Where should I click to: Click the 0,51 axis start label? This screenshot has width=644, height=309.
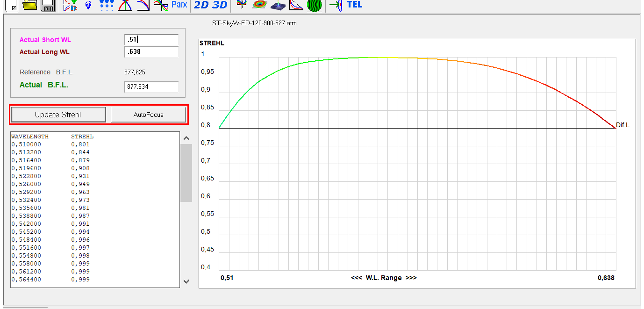227,278
